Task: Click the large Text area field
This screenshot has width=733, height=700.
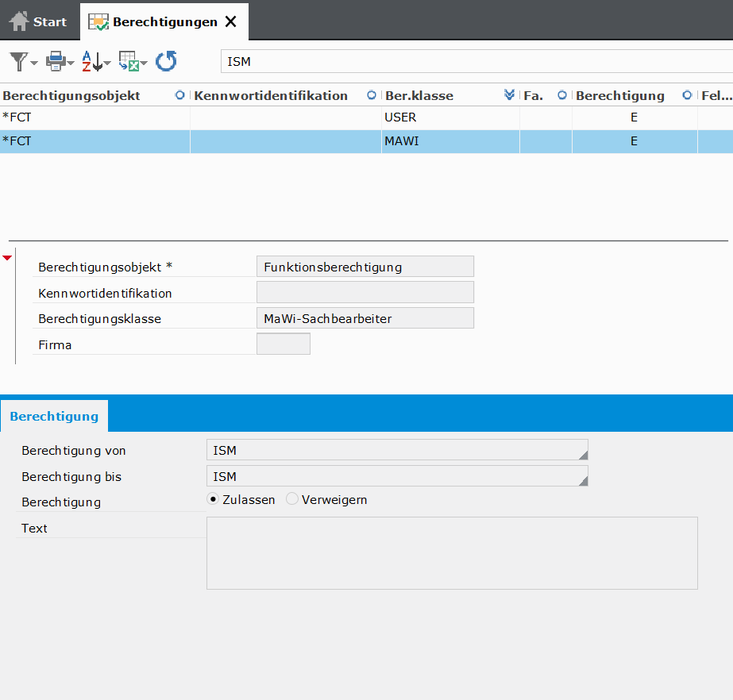Action: [452, 553]
